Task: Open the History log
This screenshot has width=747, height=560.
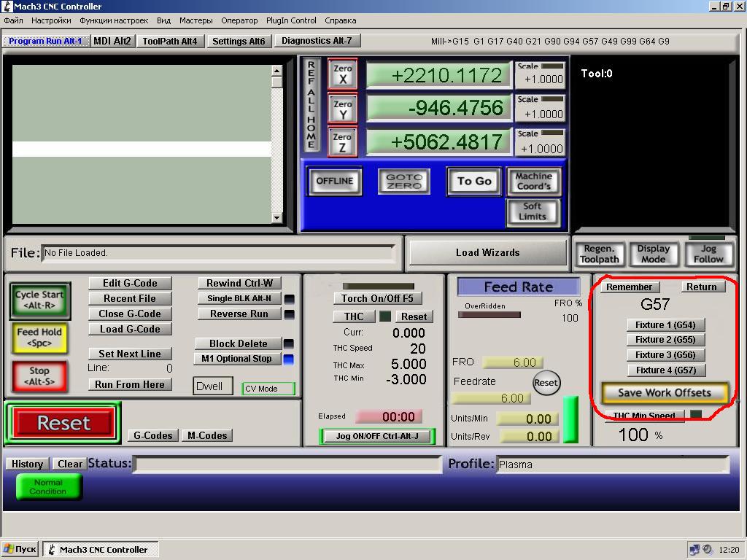Action: (27, 464)
